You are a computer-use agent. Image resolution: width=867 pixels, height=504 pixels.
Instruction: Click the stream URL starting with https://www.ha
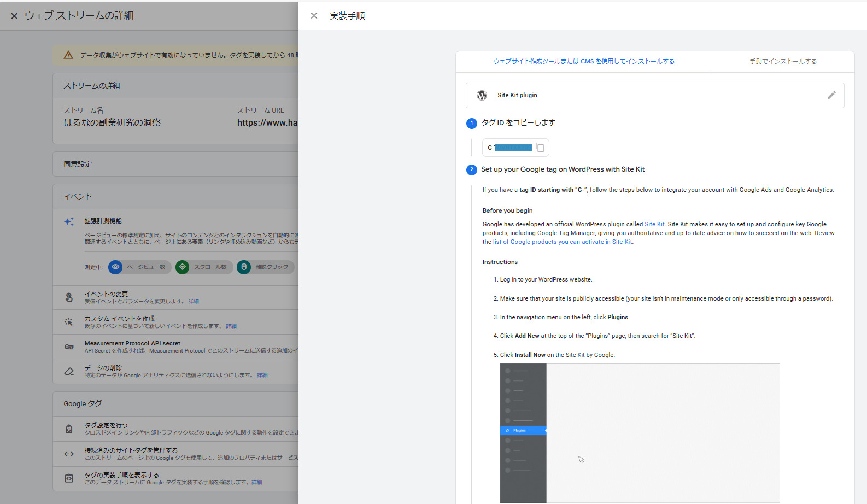(x=268, y=122)
